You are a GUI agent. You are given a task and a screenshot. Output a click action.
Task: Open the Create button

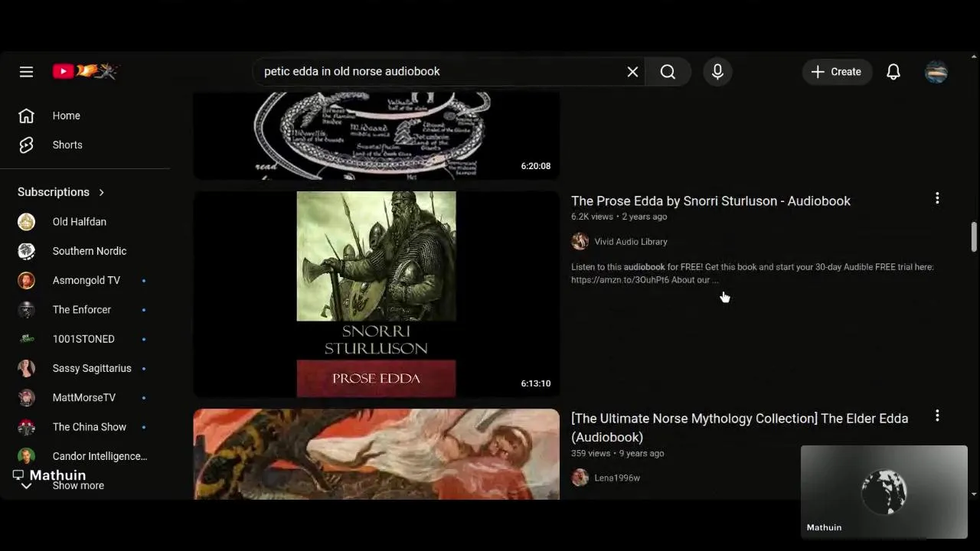837,71
